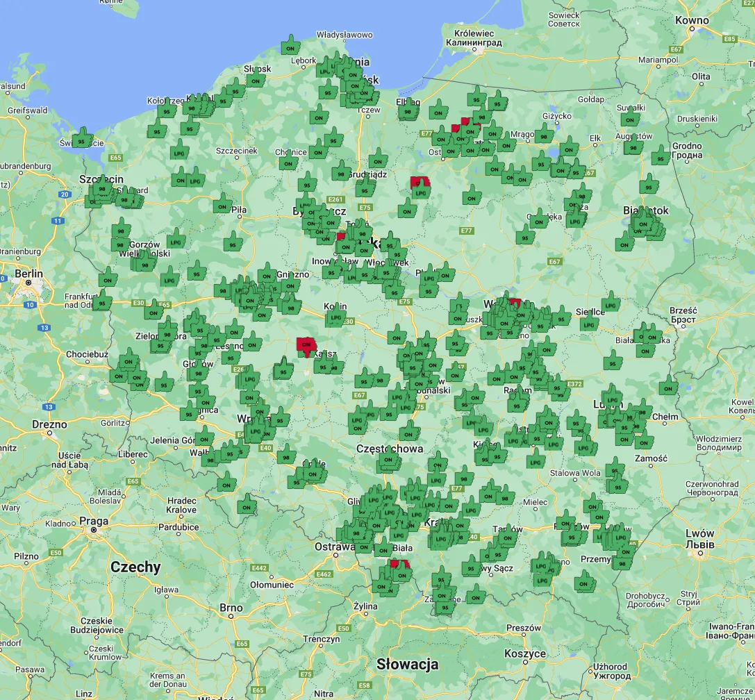Screen dimensions: 755x700
Task: Open the red marker cluster near Warszawa
Action: [514, 302]
